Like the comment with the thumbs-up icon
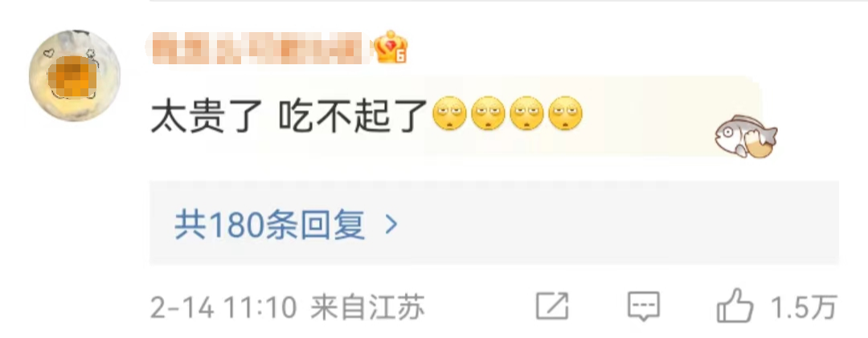This screenshot has height=338, width=868. click(735, 305)
